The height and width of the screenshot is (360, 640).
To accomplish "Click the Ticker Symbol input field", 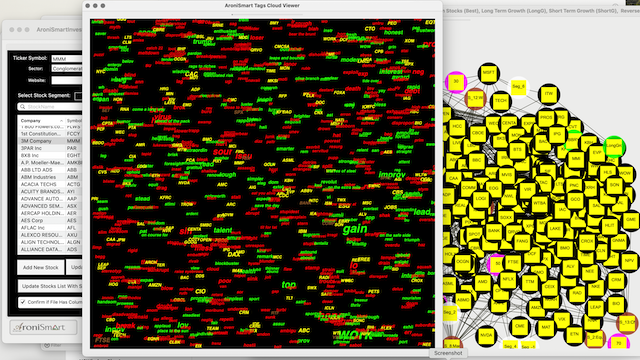I will pyautogui.click(x=67, y=58).
